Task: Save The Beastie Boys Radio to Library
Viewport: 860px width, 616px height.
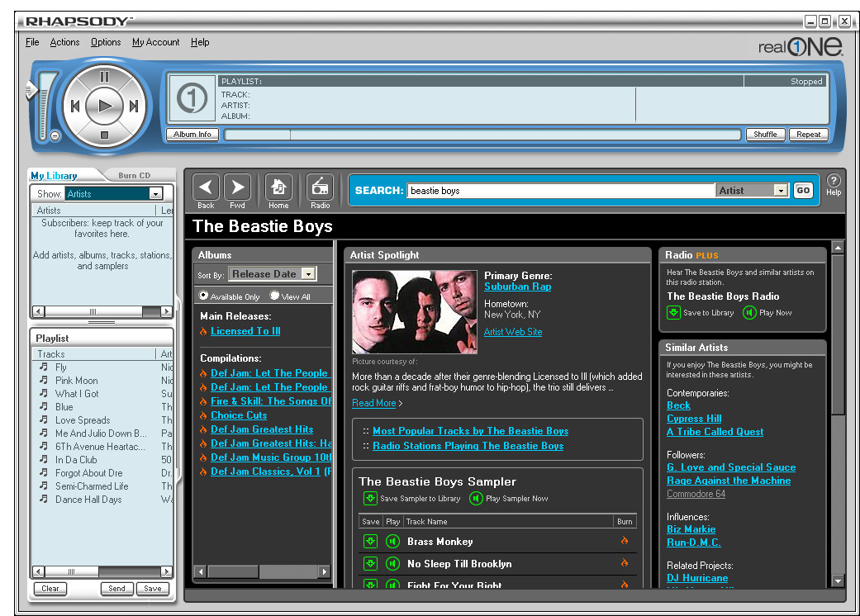Action: [673, 312]
